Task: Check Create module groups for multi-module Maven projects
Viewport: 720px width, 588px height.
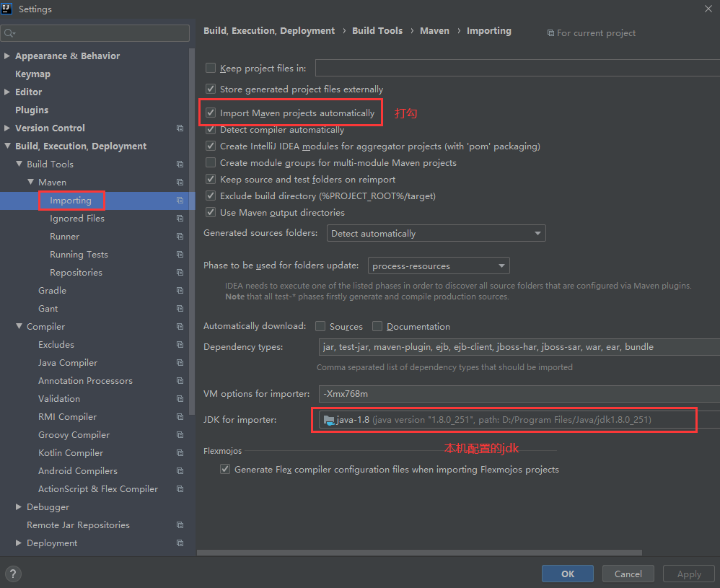Action: [211, 162]
